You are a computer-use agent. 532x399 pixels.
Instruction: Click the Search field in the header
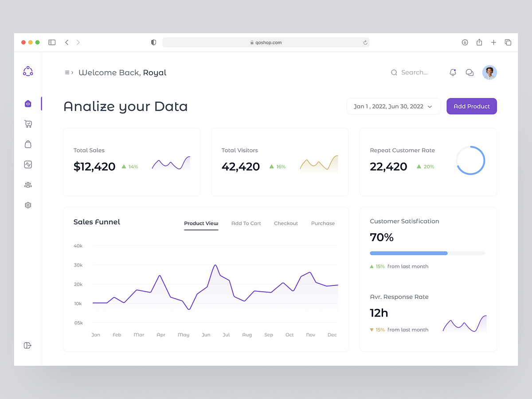coord(412,72)
